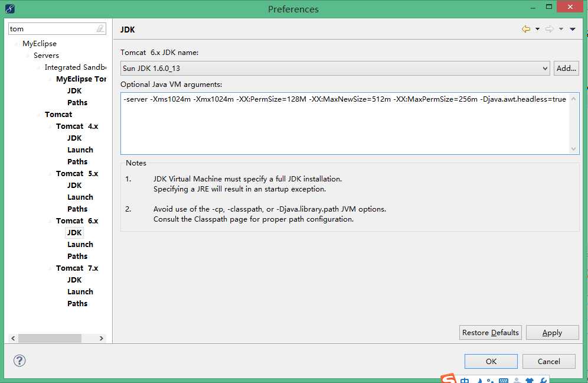Collapse the Tomcat 6.x node expander

pos(51,221)
